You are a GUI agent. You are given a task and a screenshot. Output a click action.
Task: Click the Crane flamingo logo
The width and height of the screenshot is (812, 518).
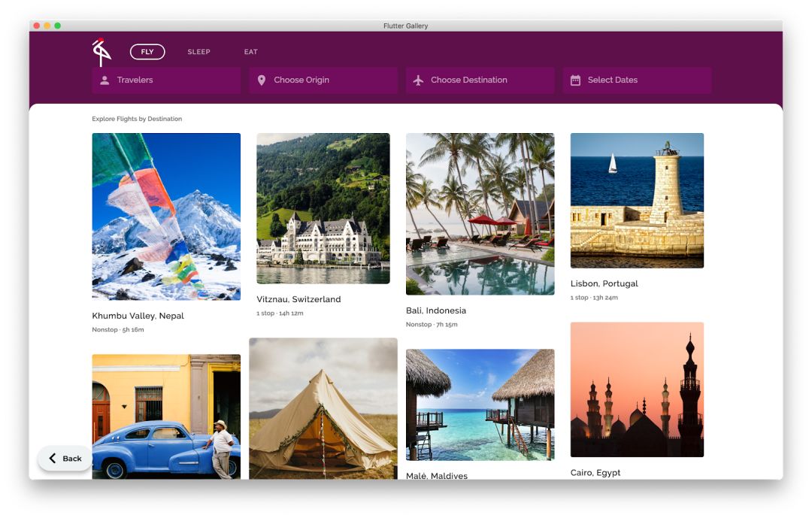101,52
